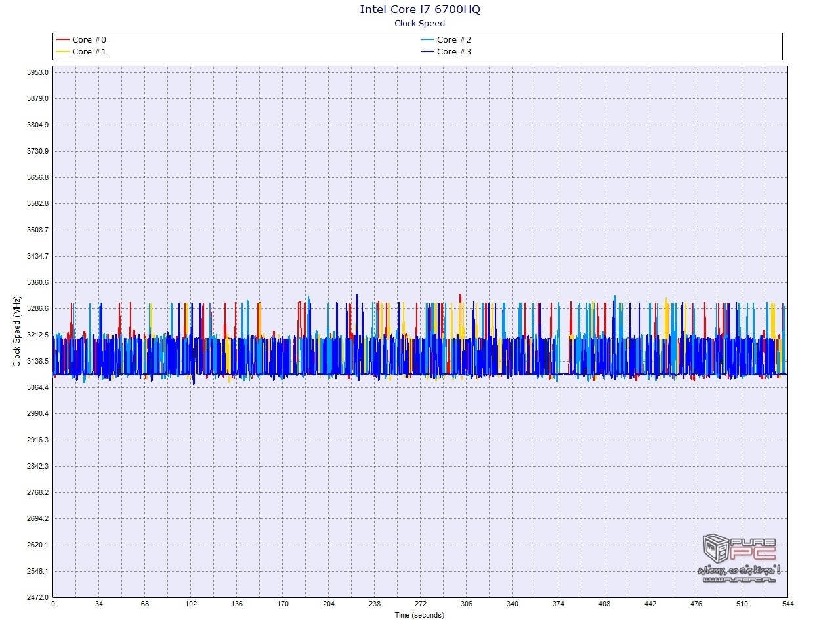Click the 408 tick on time axis
840x630 pixels.
[604, 604]
